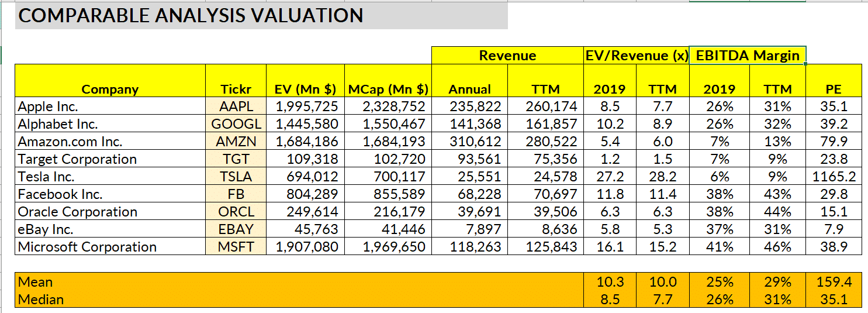This screenshot has width=868, height=313.
Task: Select Amazon's annual revenue cell 310,612
Action: point(469,142)
